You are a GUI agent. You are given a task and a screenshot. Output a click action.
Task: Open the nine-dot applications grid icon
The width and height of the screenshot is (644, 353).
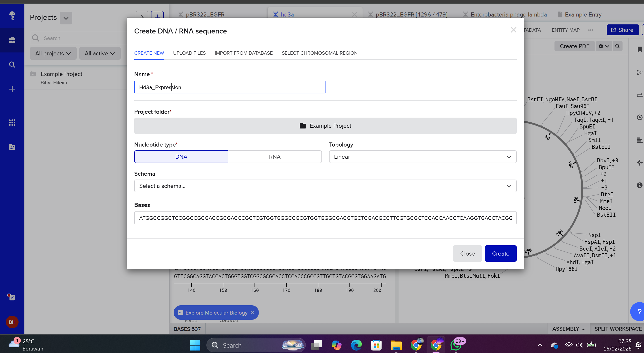(12, 123)
